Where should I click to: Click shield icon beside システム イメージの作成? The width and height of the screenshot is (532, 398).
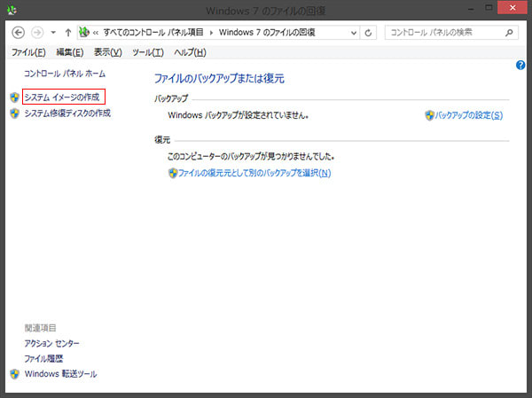click(x=14, y=98)
